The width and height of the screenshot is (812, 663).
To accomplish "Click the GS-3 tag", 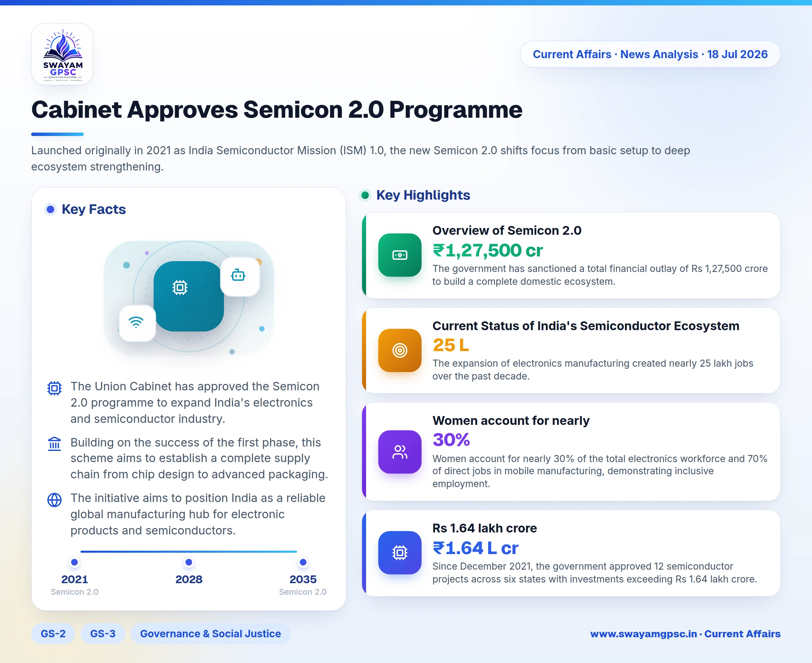I will 103,634.
